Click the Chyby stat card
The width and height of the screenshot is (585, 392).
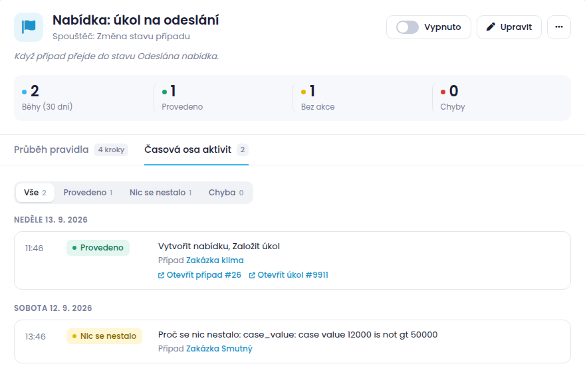pyautogui.click(x=501, y=98)
